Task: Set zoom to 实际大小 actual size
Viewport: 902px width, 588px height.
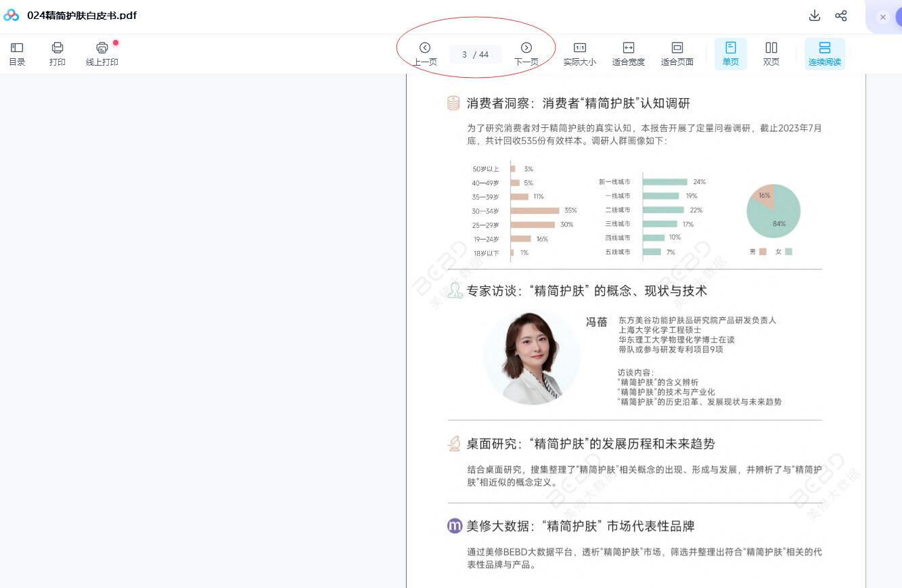Action: (x=580, y=53)
